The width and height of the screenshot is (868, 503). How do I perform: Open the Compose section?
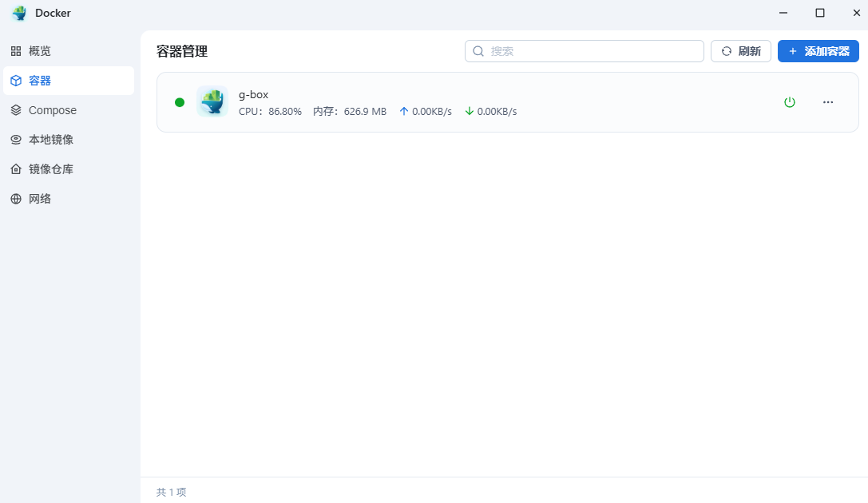coord(69,110)
